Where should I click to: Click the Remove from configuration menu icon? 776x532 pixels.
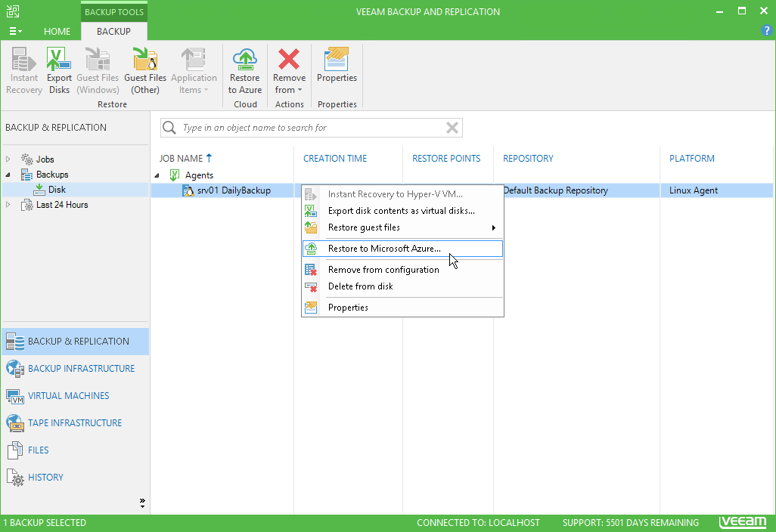[x=310, y=270]
